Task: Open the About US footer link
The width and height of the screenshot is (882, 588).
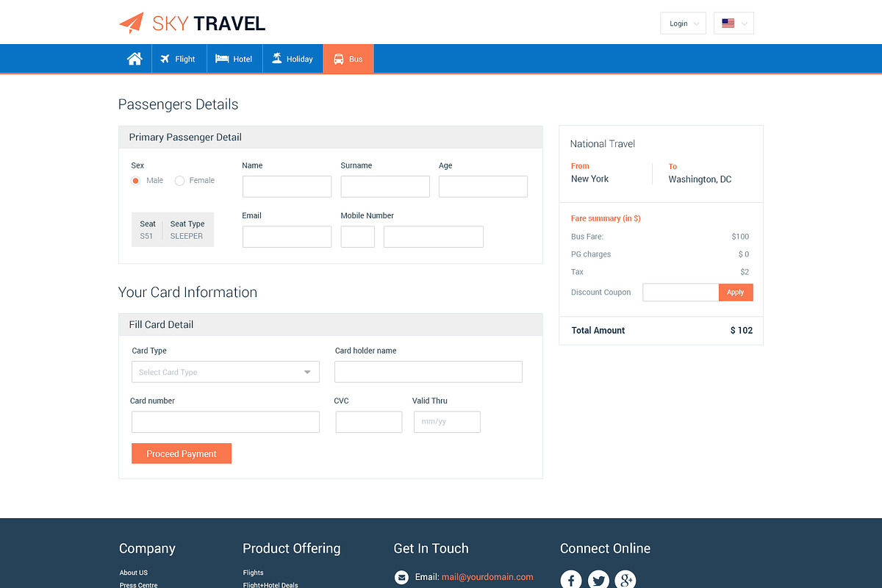Action: (134, 573)
